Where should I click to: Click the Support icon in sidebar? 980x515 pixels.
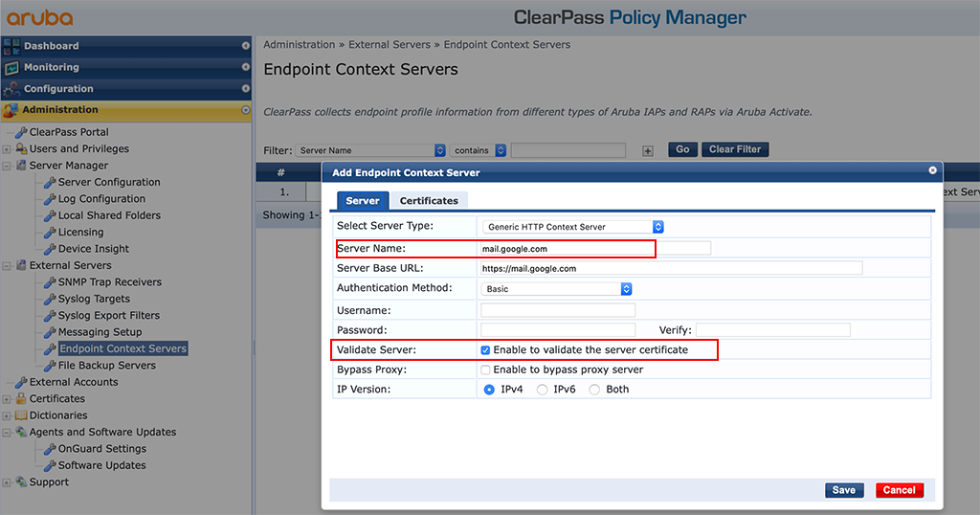[x=21, y=481]
